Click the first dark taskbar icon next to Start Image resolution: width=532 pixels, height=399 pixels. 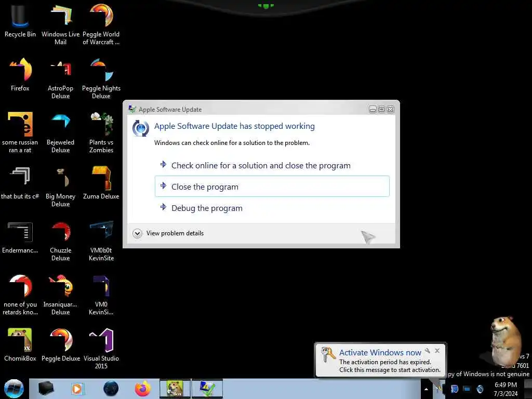tap(46, 389)
